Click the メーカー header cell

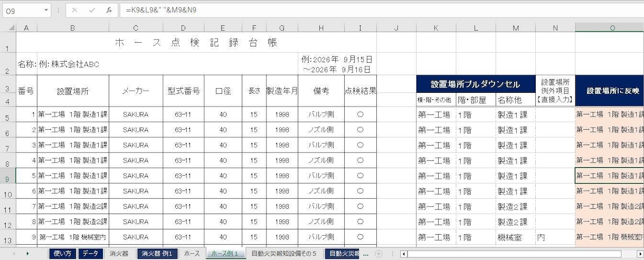pos(136,91)
